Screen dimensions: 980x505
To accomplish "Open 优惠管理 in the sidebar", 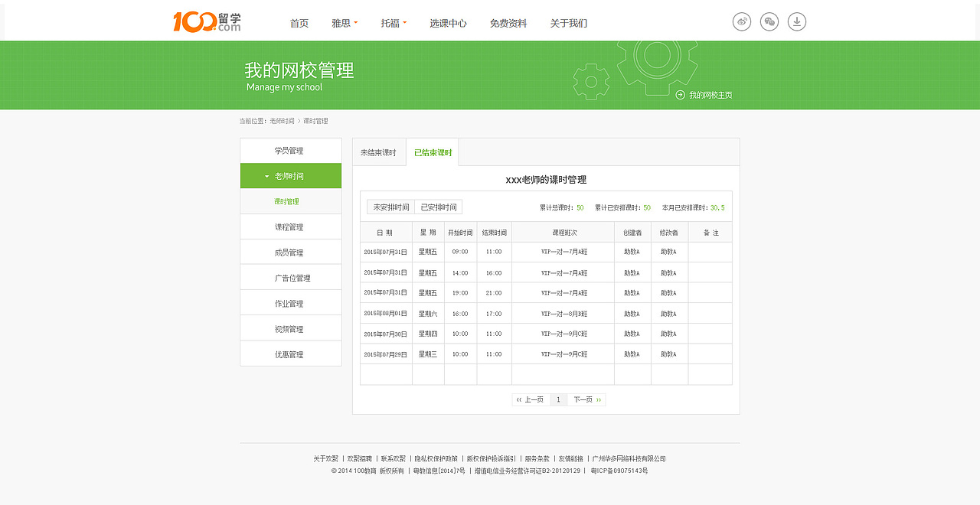I will coord(291,354).
